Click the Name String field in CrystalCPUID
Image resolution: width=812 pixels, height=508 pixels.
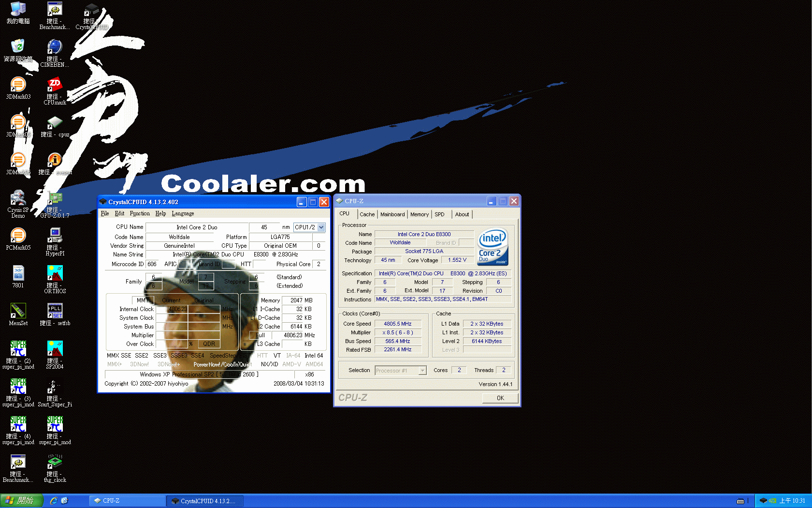(235, 254)
